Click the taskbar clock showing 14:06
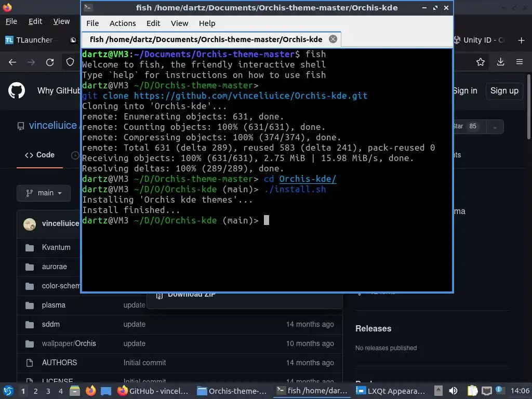 tap(520, 391)
